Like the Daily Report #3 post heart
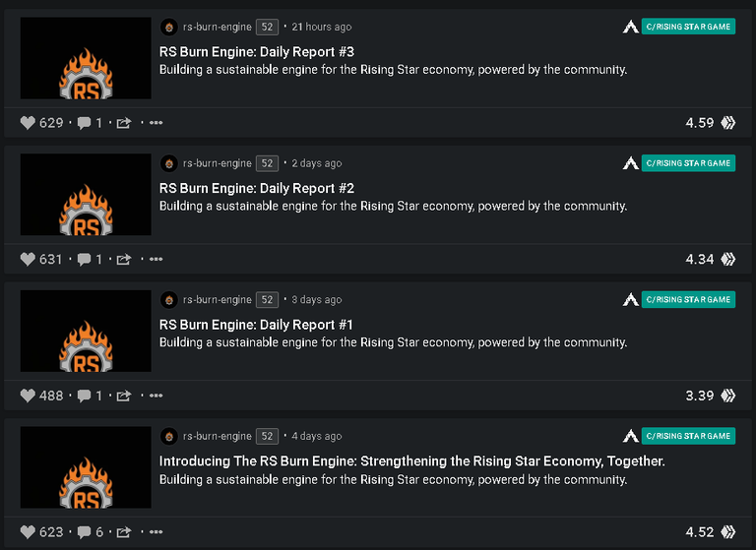Viewport: 756px width, 550px height. (28, 123)
